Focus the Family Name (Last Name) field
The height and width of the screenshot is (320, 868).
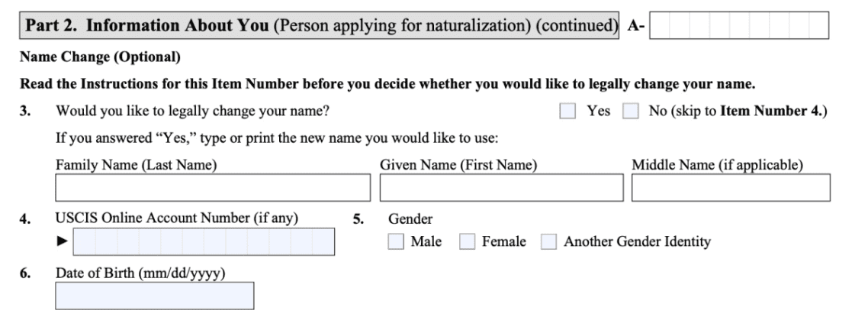click(213, 187)
